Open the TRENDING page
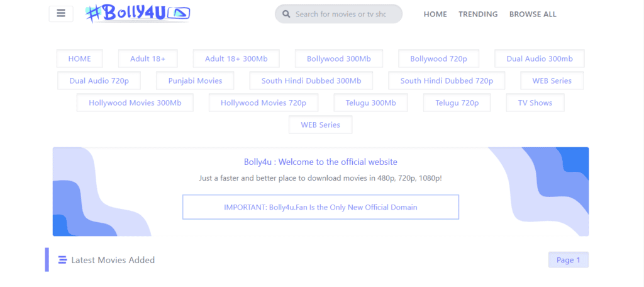The width and height of the screenshot is (644, 287). coord(478,14)
